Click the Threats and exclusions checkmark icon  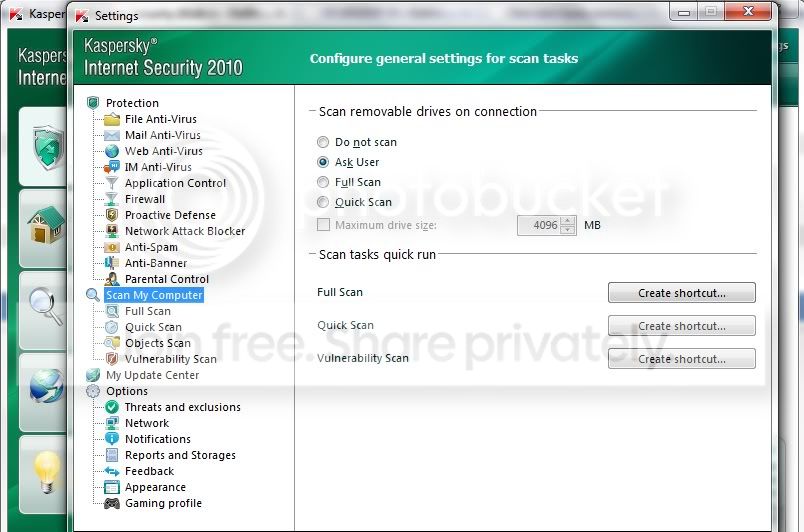[112, 407]
